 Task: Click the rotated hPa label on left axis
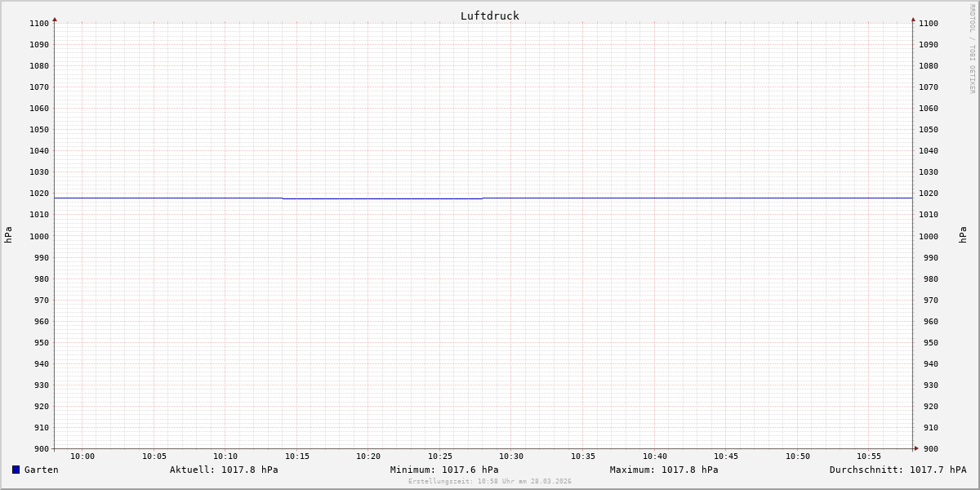coord(8,235)
